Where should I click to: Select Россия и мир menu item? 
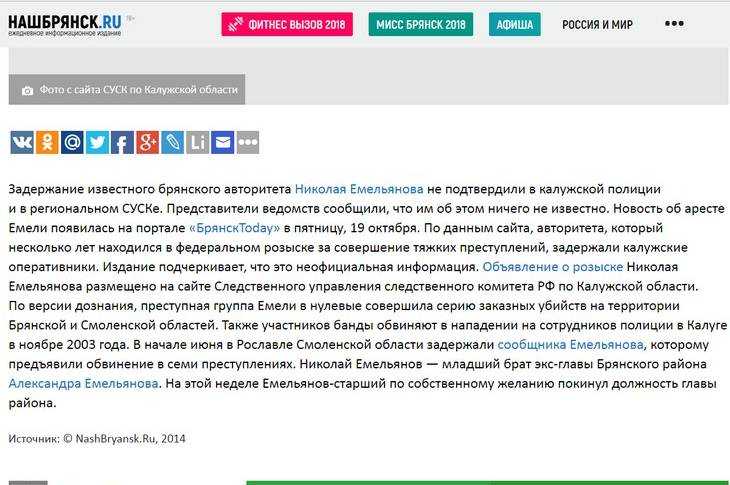[597, 24]
